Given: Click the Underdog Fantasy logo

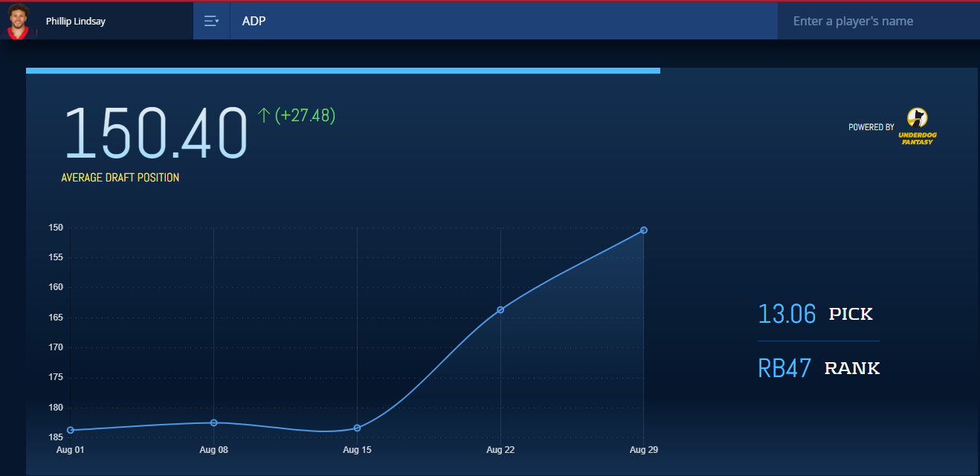Looking at the screenshot, I should [917, 126].
